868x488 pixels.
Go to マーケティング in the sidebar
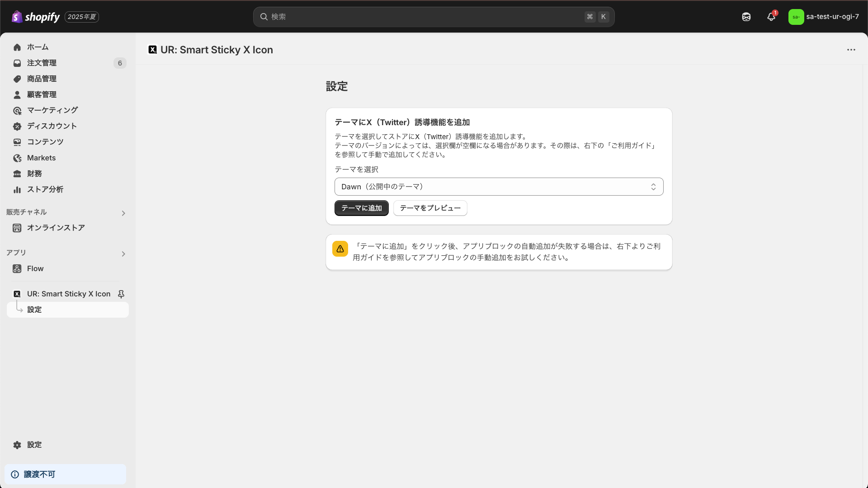(52, 110)
